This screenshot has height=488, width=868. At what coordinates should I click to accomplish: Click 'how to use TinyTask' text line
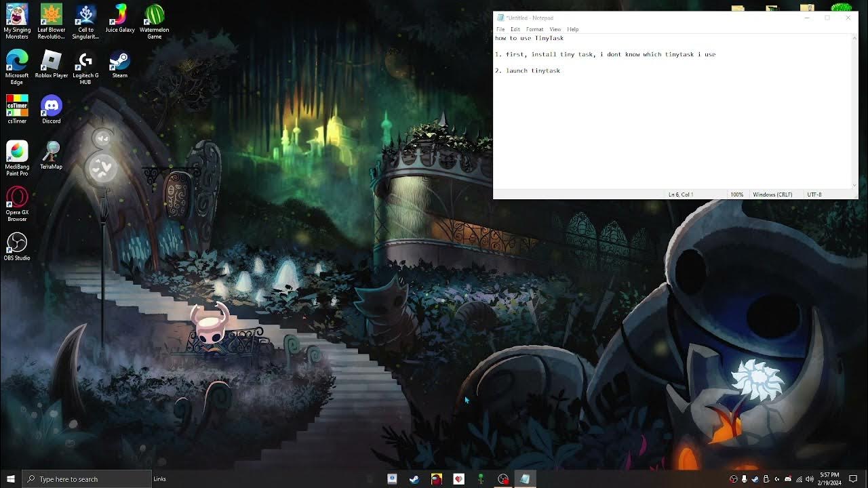click(529, 38)
